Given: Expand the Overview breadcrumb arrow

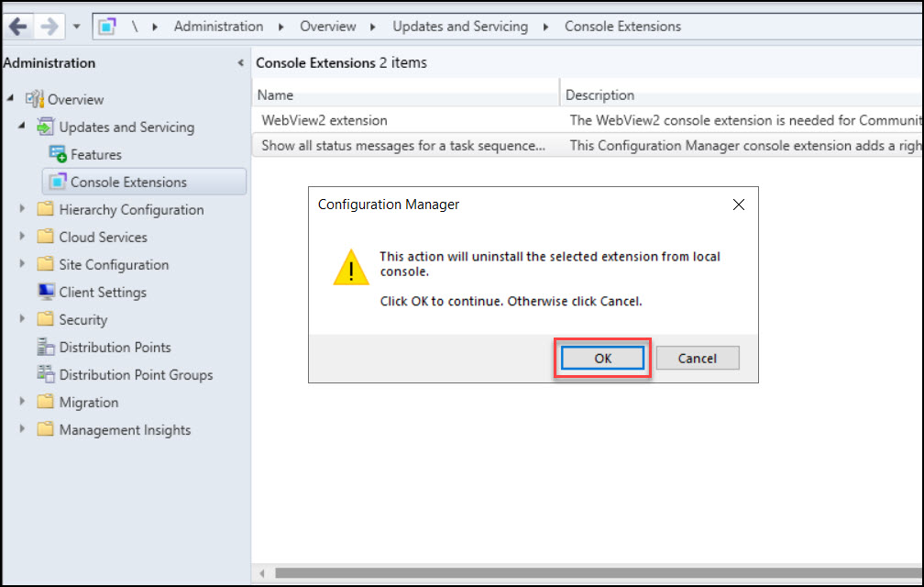Looking at the screenshot, I should tap(372, 27).
